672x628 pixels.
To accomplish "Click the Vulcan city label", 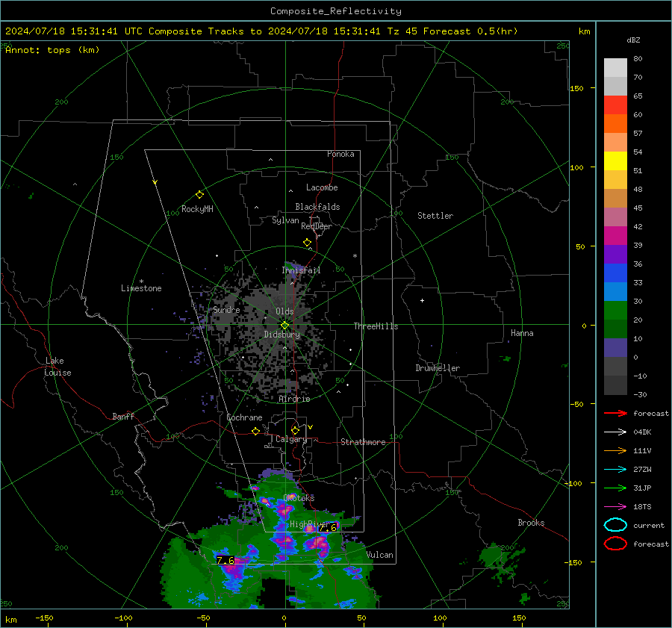I will click(380, 555).
